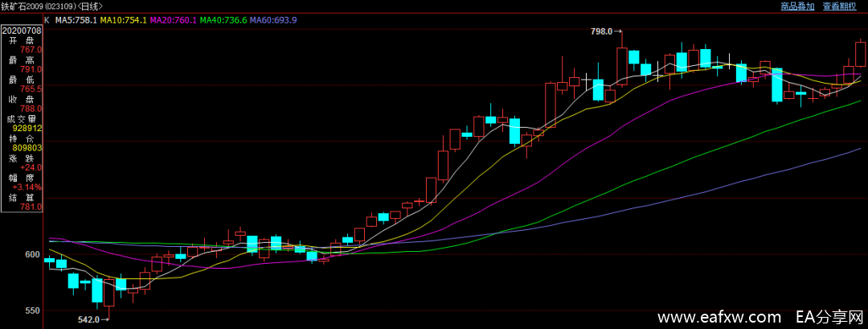868x329 pixels.
Task: Click the volume value 928912
Action: point(27,128)
